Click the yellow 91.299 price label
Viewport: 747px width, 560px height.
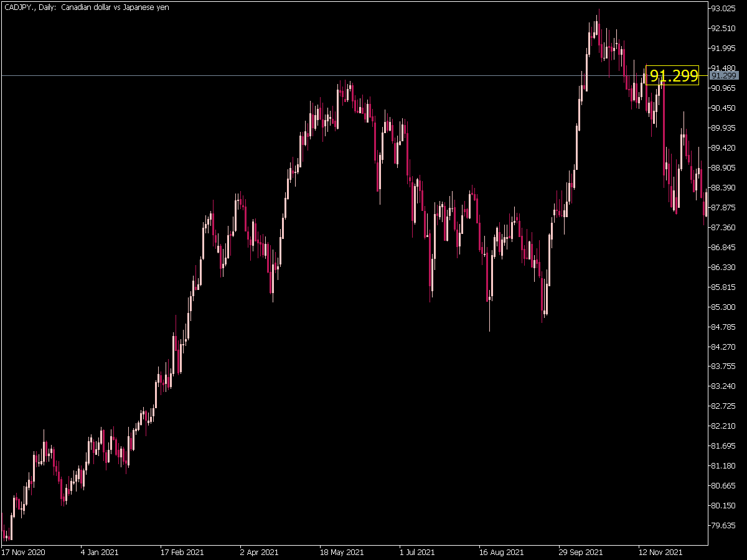pyautogui.click(x=674, y=76)
